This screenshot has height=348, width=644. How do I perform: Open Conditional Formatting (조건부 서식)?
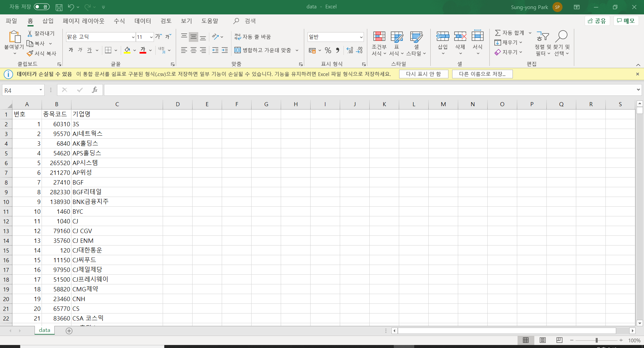[x=379, y=44]
